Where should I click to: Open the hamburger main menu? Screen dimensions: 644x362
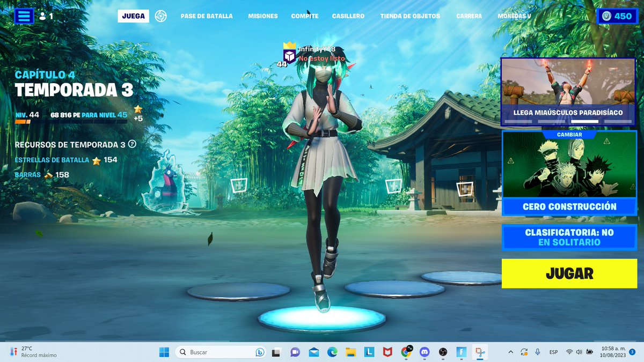coord(23,16)
